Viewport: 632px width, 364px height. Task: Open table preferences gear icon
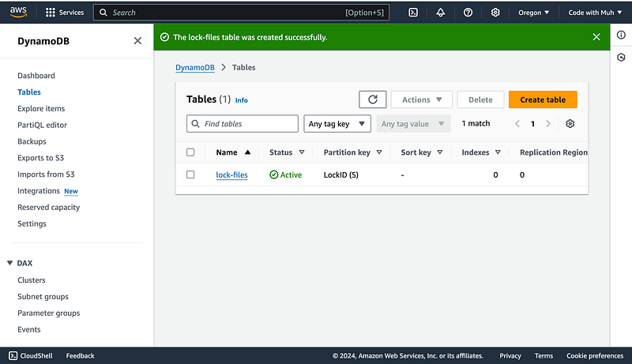(570, 124)
